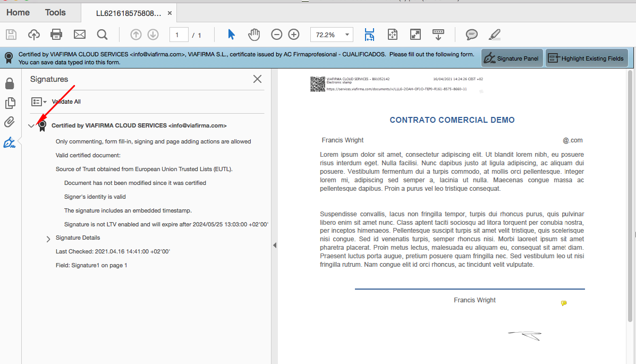
Task: Click the certification ribbon in blue bar
Action: pos(9,58)
